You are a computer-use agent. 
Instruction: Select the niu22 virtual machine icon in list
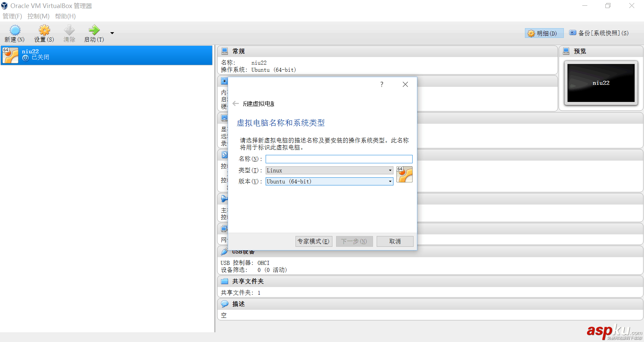click(10, 55)
